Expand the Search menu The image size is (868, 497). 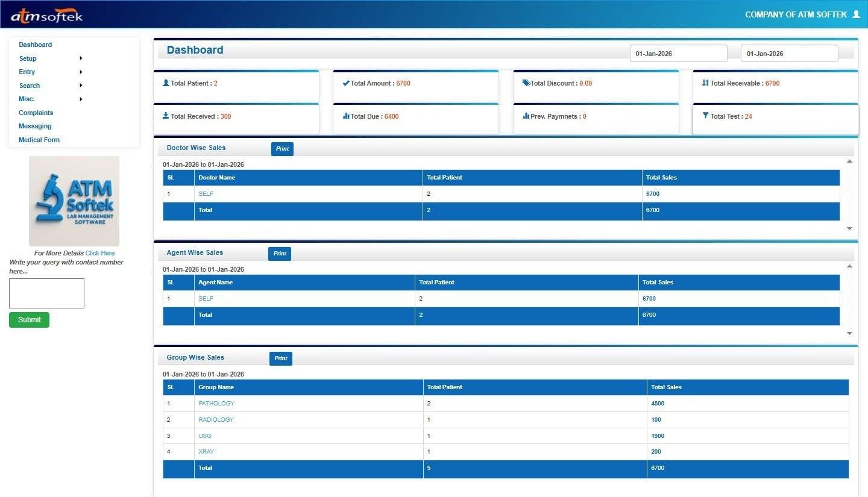29,85
